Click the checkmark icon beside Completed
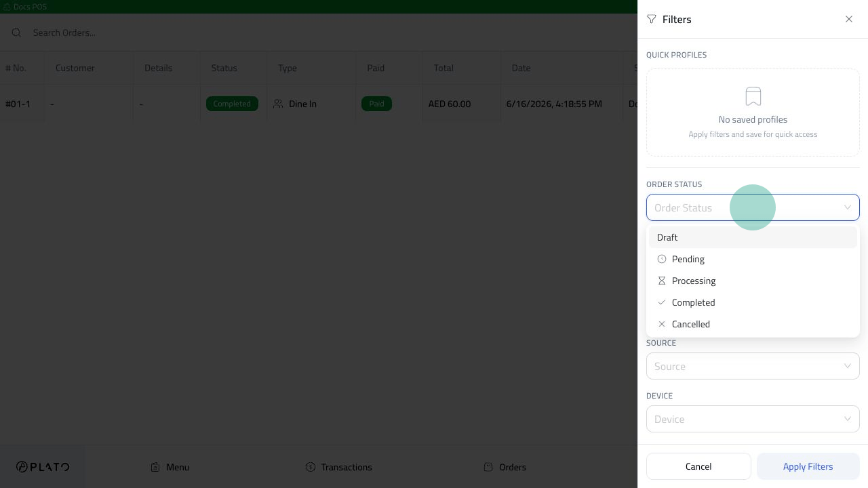Image resolution: width=868 pixels, height=488 pixels. point(662,302)
